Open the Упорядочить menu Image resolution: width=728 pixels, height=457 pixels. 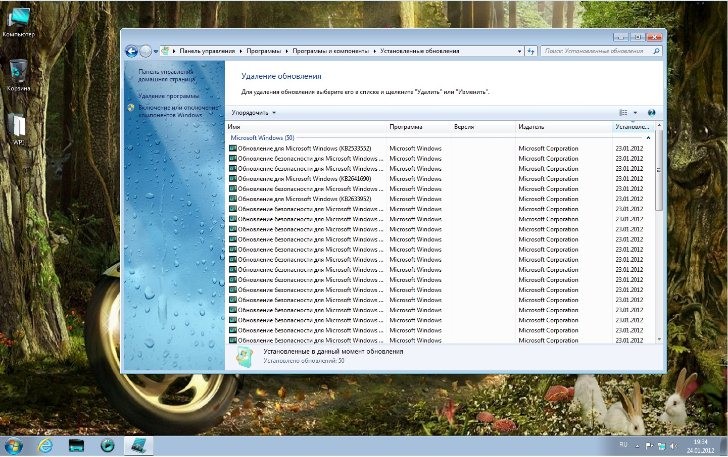[x=254, y=113]
